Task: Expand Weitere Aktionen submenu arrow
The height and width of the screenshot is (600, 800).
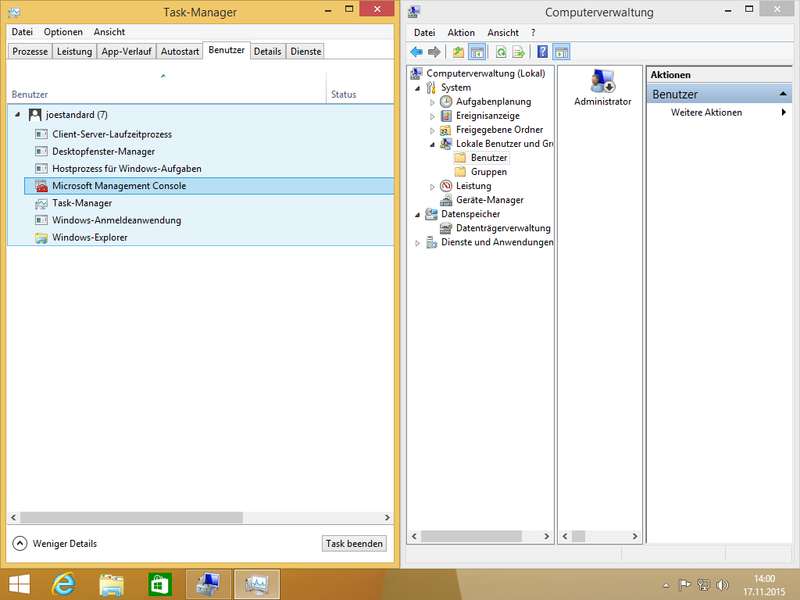Action: (783, 113)
